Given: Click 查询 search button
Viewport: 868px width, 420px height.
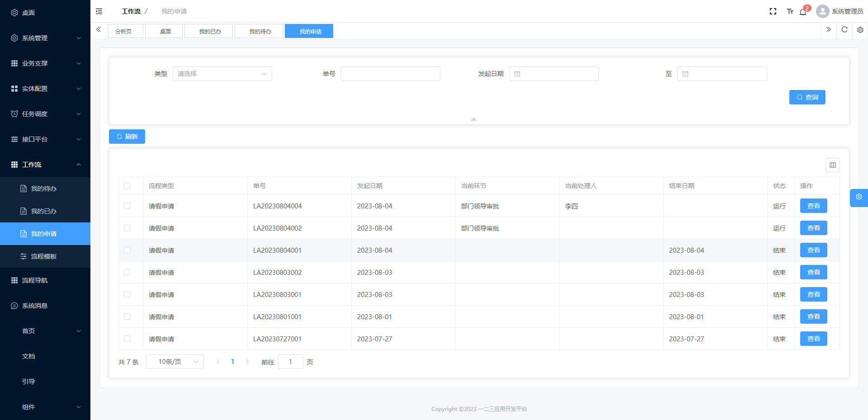Looking at the screenshot, I should (x=807, y=97).
